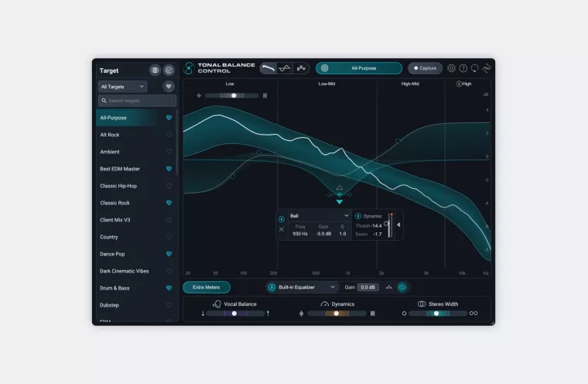Open the All Targets dropdown
This screenshot has height=384, width=588.
pyautogui.click(x=122, y=87)
